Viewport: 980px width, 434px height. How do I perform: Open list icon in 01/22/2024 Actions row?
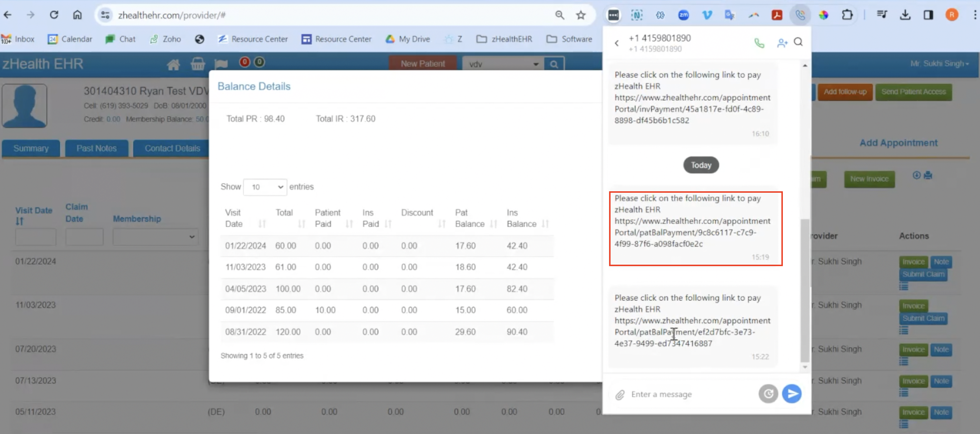pos(903,286)
